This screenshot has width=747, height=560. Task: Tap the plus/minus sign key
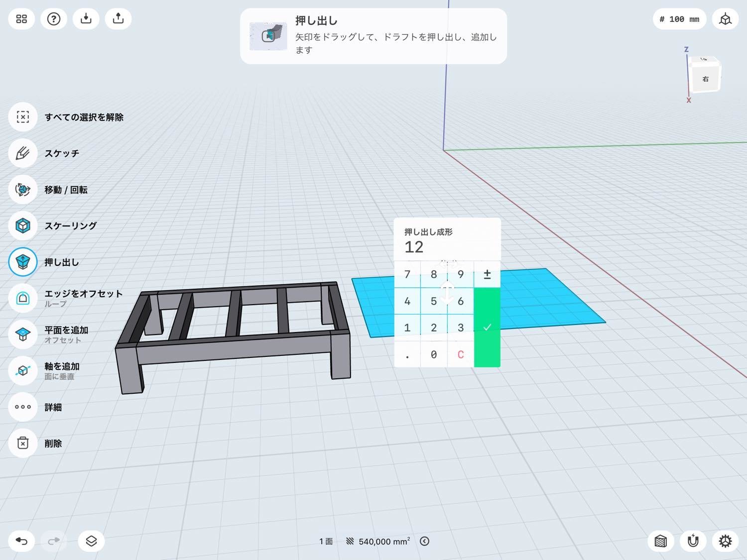(x=487, y=274)
